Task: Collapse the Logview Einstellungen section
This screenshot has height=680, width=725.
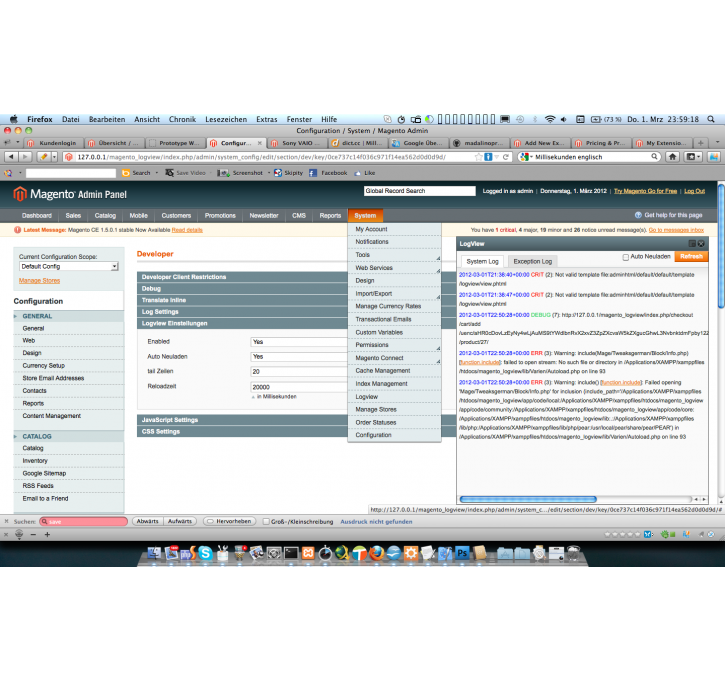Action: (242, 323)
